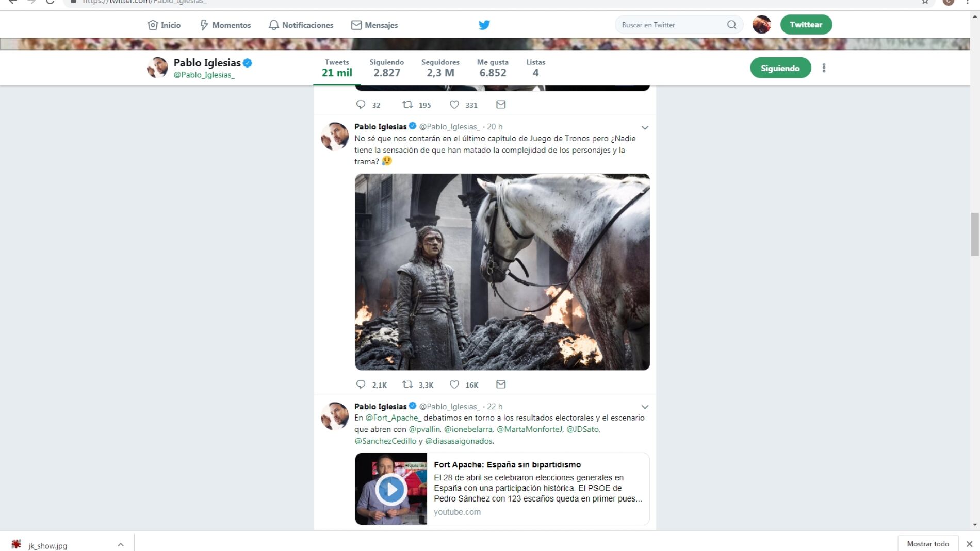Like the Juego de Tronos tweet
The image size is (980, 551).
[x=454, y=385]
